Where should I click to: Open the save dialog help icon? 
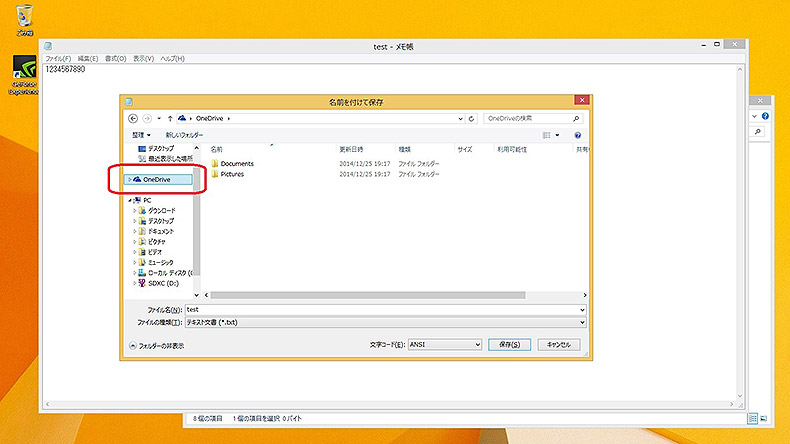click(x=577, y=135)
